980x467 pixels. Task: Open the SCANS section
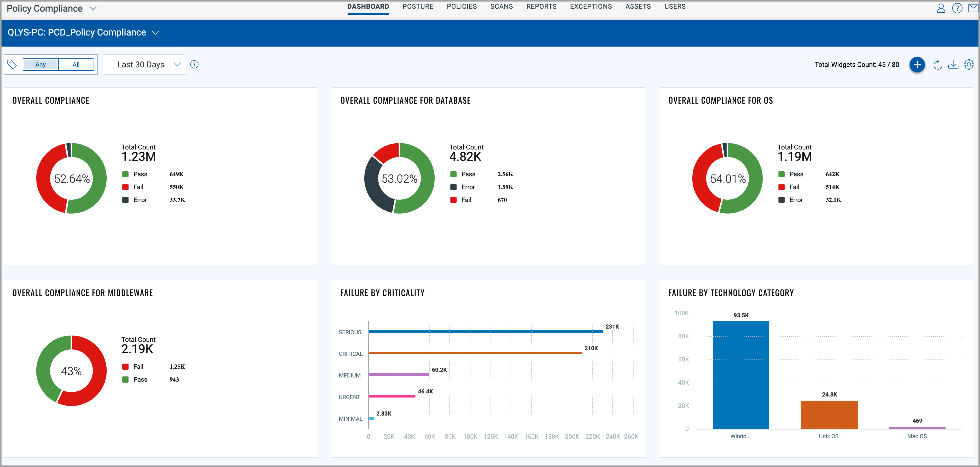(501, 6)
